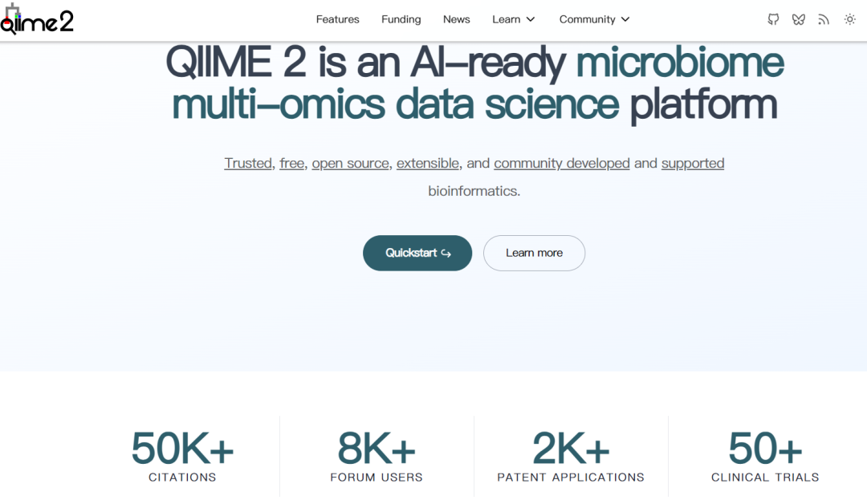This screenshot has width=867, height=504.
Task: Visit the community developed link
Action: click(x=562, y=164)
